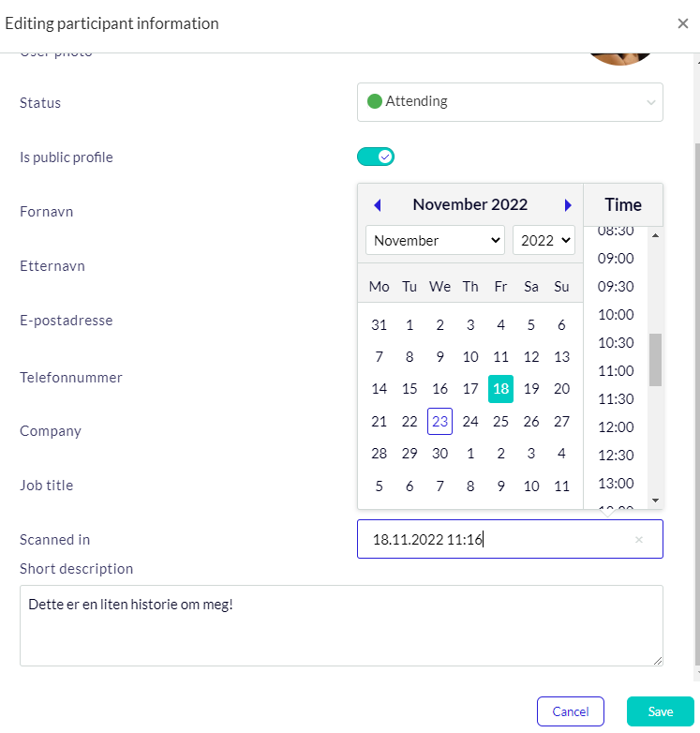The width and height of the screenshot is (700, 733).
Task: Cancel editing participant information
Action: point(570,711)
